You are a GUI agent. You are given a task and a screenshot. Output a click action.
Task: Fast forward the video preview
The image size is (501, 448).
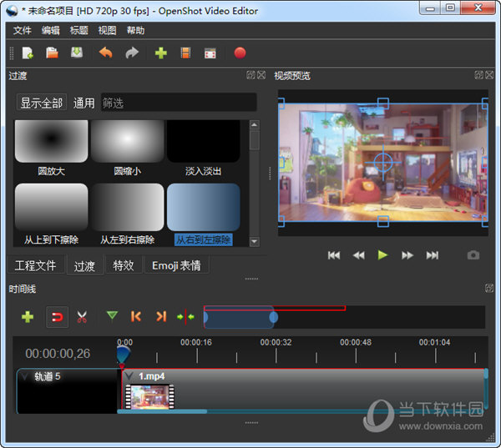click(x=407, y=255)
